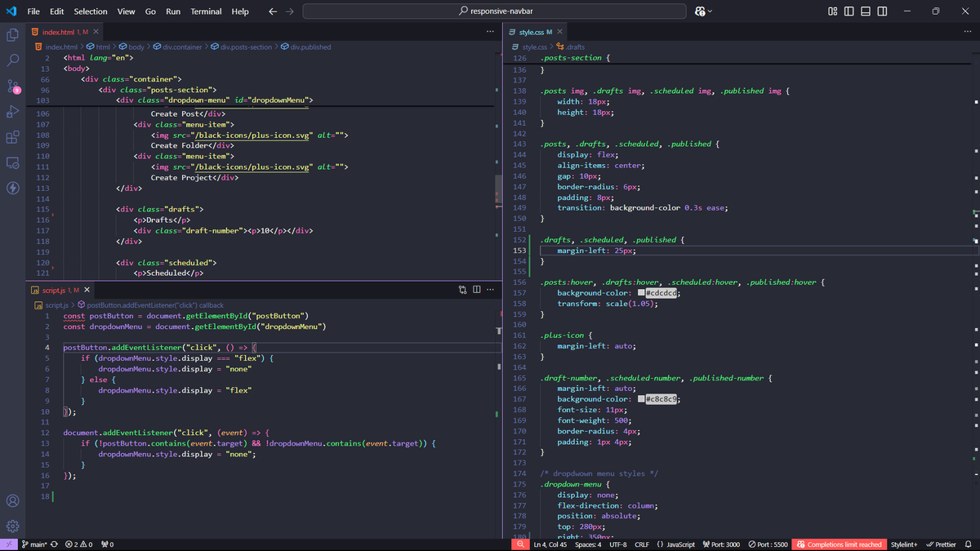Click the #cdcdcd color swatch
This screenshot has height=551, width=980.
click(x=641, y=293)
